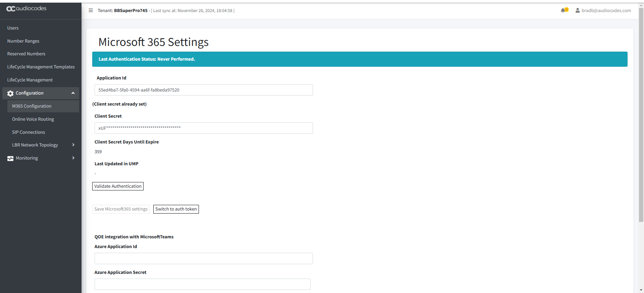
Task: Click the AudioCodes logo
Action: click(x=26, y=9)
